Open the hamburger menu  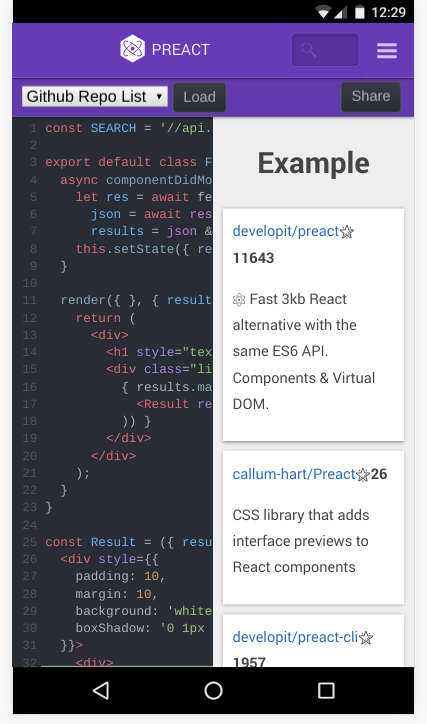click(386, 50)
